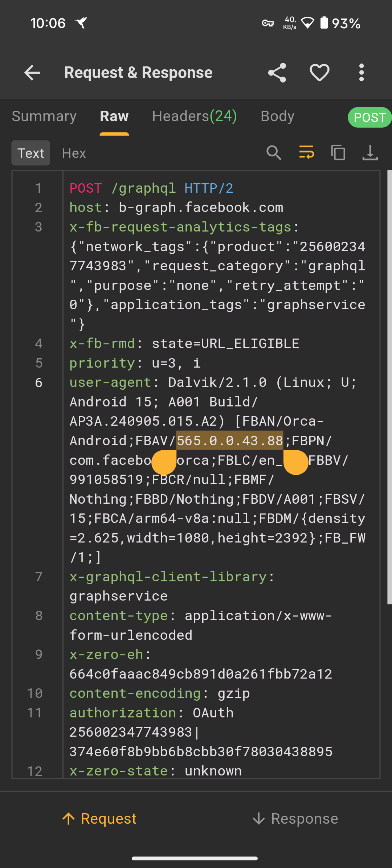Tap the network speed KB/s indicator
The height and width of the screenshot is (868, 392).
[x=290, y=23]
